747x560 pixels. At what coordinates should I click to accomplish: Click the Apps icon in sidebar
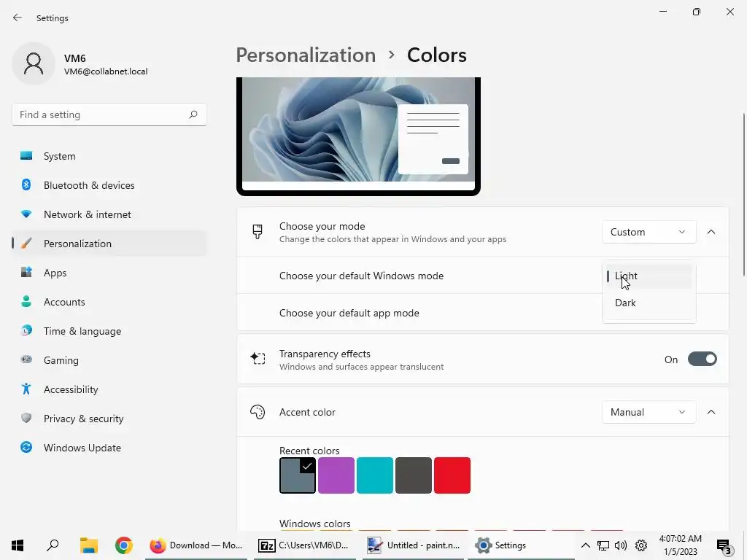pyautogui.click(x=26, y=273)
